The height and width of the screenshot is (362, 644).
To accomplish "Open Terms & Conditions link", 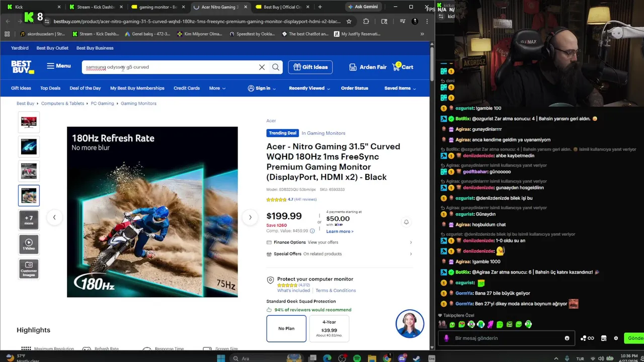I will pos(336,291).
